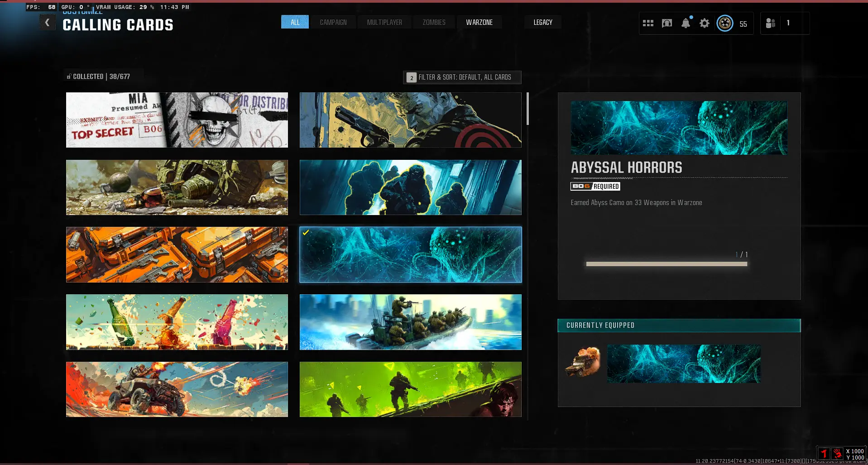Screen dimensions: 868x465
Task: Click the exploding truck emblem icon
Action: [582, 361]
